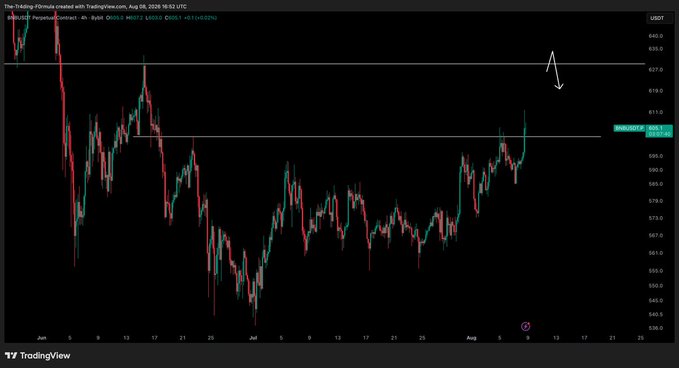Click the 573.0 price axis label

[x=656, y=218]
